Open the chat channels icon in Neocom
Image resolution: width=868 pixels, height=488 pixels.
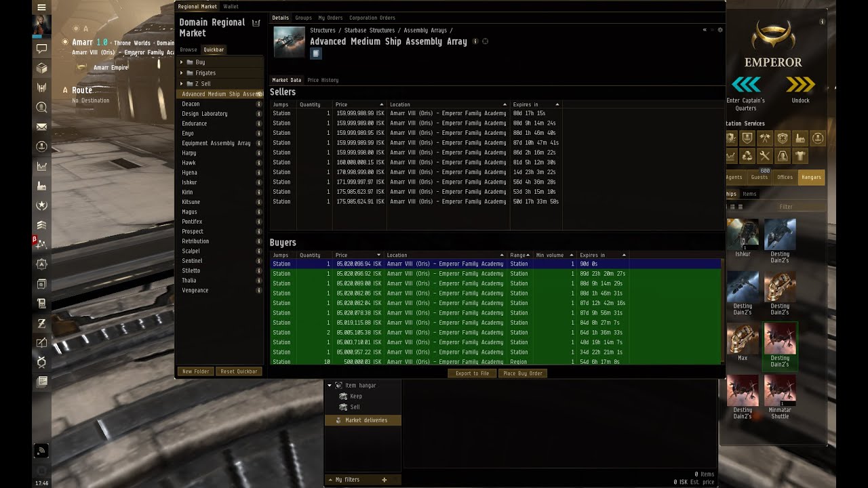coord(41,49)
